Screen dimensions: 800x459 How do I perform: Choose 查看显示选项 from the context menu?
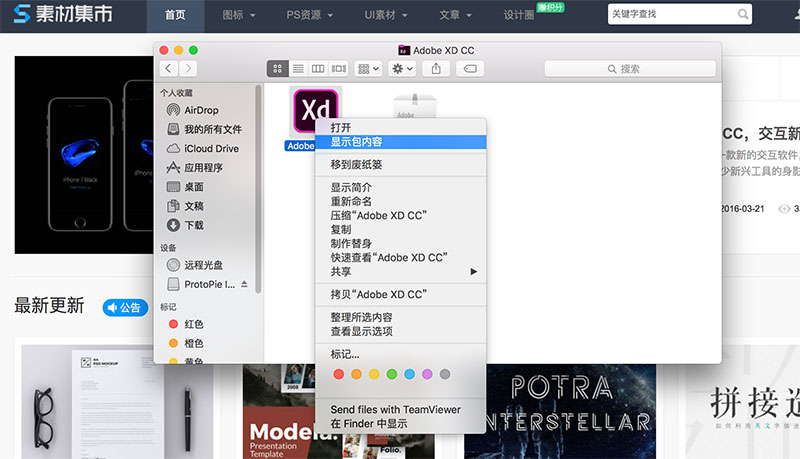pyautogui.click(x=401, y=332)
